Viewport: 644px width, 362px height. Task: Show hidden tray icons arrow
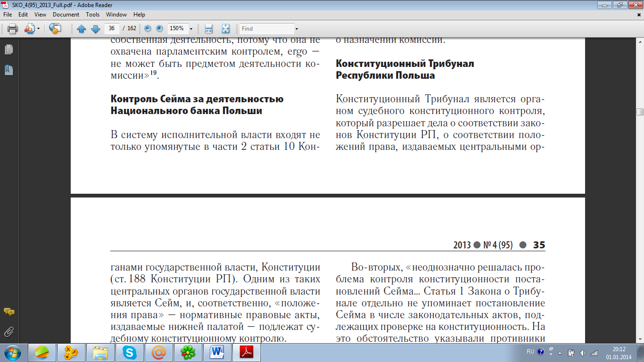pyautogui.click(x=560, y=353)
